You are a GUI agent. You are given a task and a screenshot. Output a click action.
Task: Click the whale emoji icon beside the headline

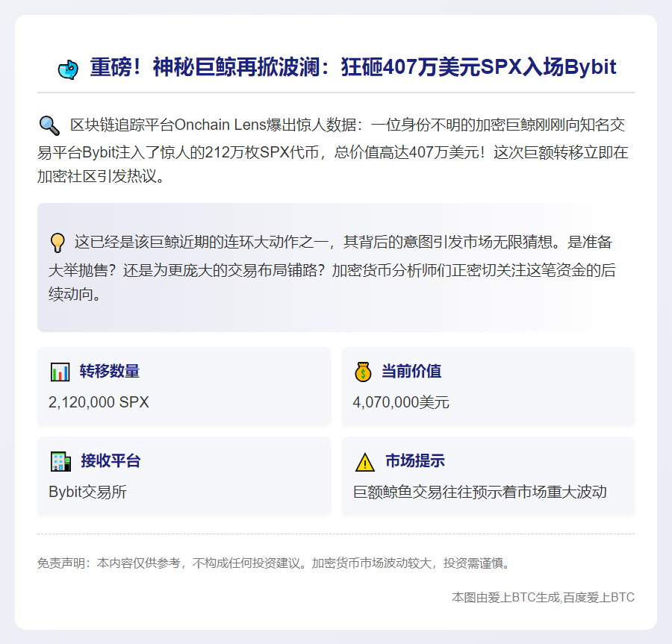(68, 69)
